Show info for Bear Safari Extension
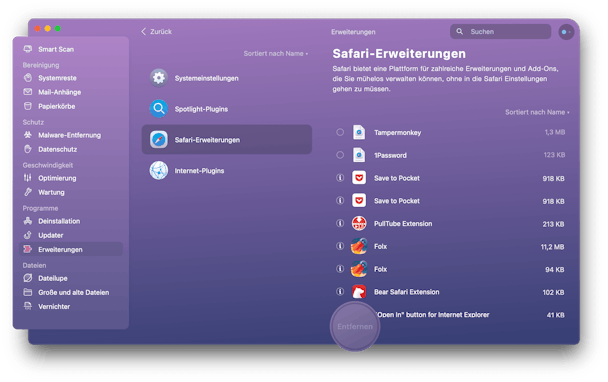This screenshot has width=608, height=382. click(x=340, y=292)
